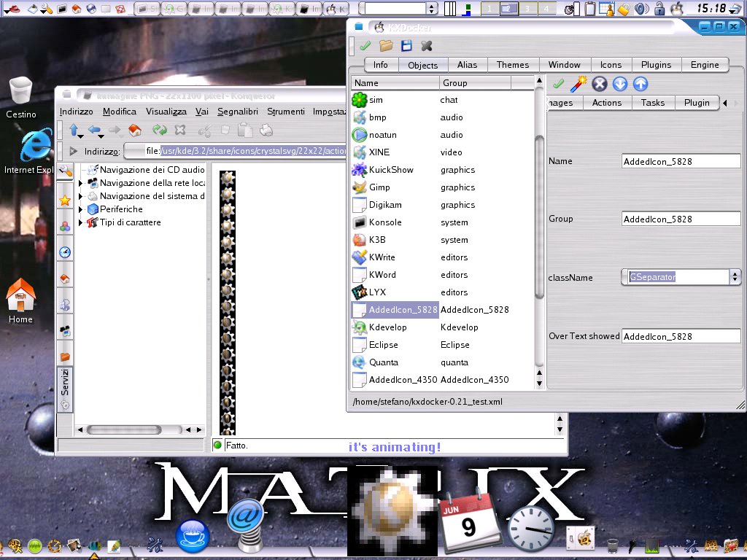Screen dimensions: 747x560
Task: Click the Konqueror Indirizzo address field
Action: click(236, 151)
